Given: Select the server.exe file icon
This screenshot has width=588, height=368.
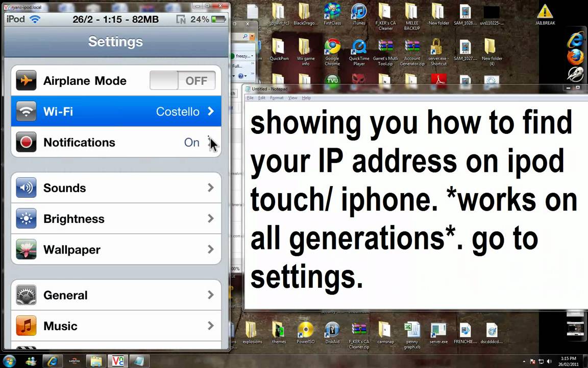Looking at the screenshot, I should click(438, 333).
